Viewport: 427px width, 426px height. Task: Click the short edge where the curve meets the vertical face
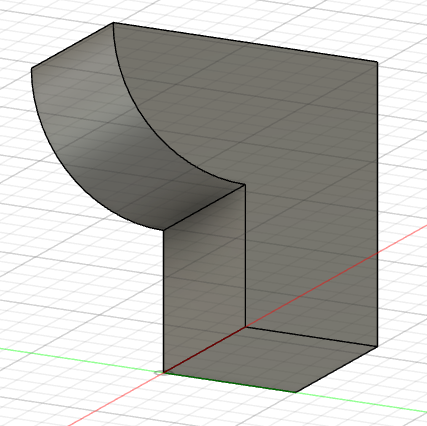point(204,207)
